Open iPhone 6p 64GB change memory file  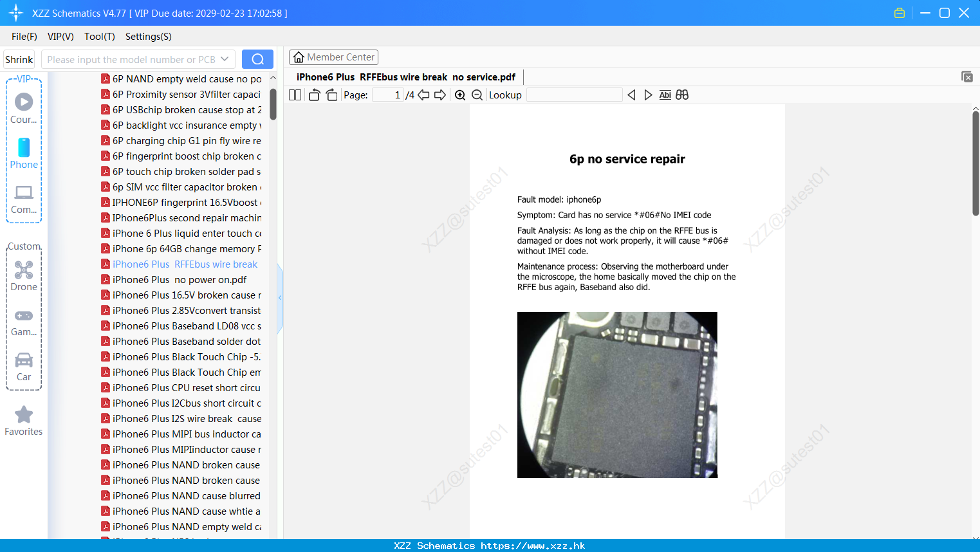(181, 248)
